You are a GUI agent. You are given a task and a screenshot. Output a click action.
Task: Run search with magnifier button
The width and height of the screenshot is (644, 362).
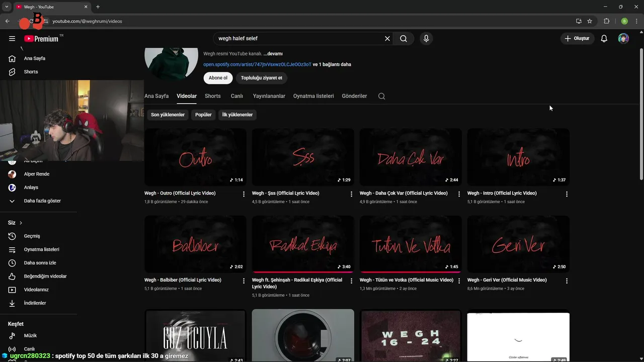pyautogui.click(x=404, y=38)
